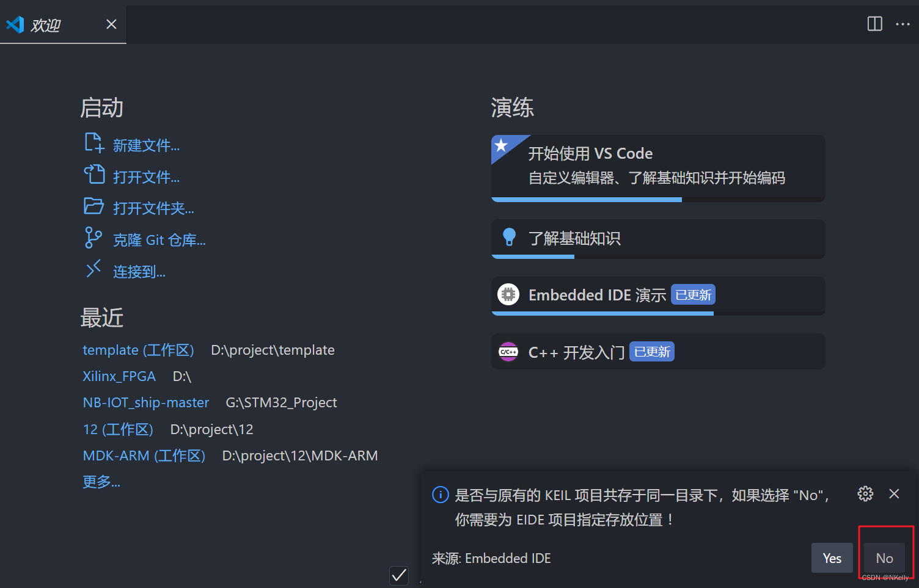Click the lightbulb icon on 了解基础知识

[509, 237]
